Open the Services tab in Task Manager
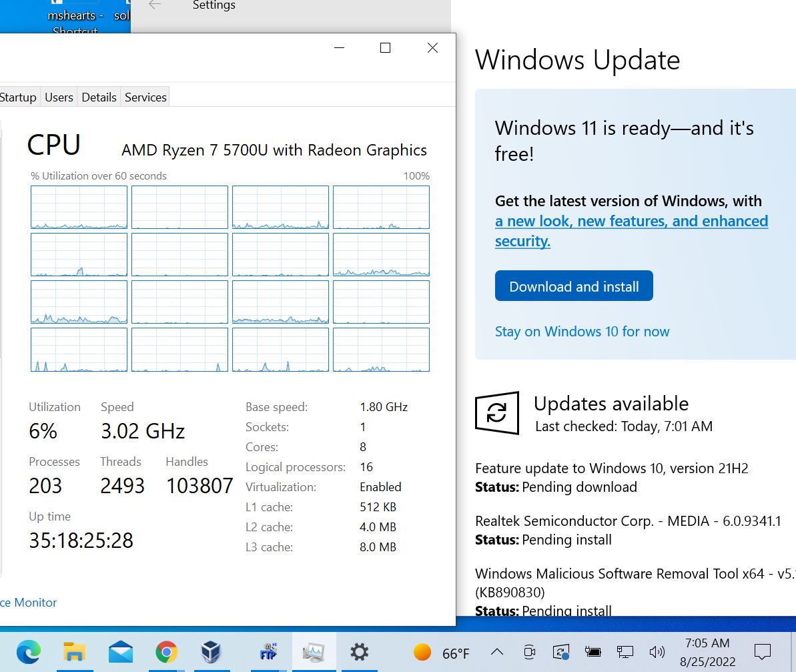Screen dimensions: 796x672 (x=145, y=97)
